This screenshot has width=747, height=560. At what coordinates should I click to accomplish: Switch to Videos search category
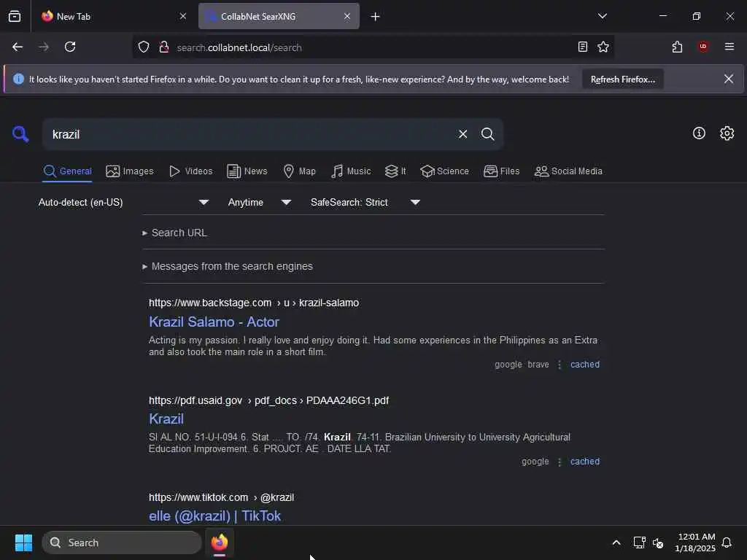click(x=190, y=171)
